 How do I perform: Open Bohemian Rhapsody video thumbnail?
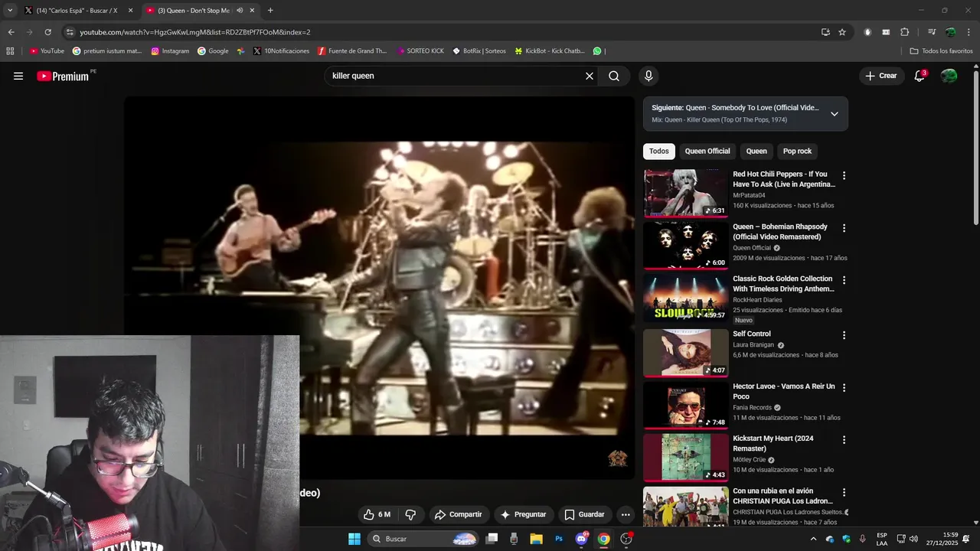[686, 246]
